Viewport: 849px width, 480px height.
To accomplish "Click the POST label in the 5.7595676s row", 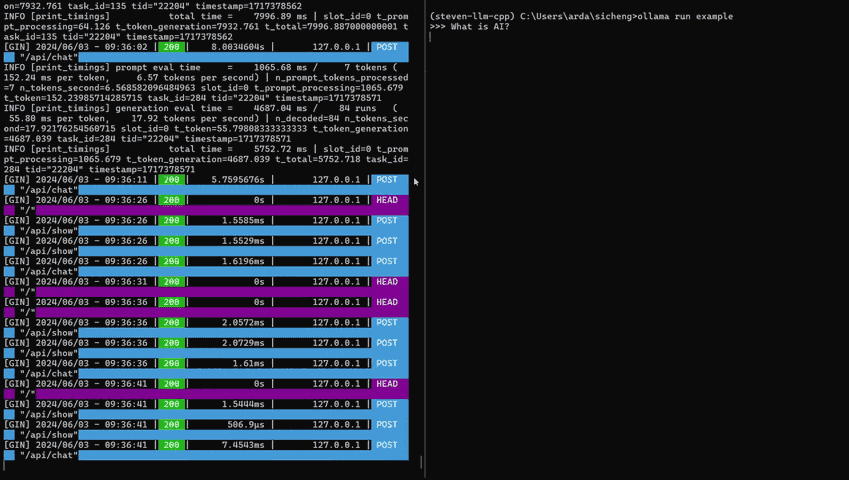I will tap(387, 180).
